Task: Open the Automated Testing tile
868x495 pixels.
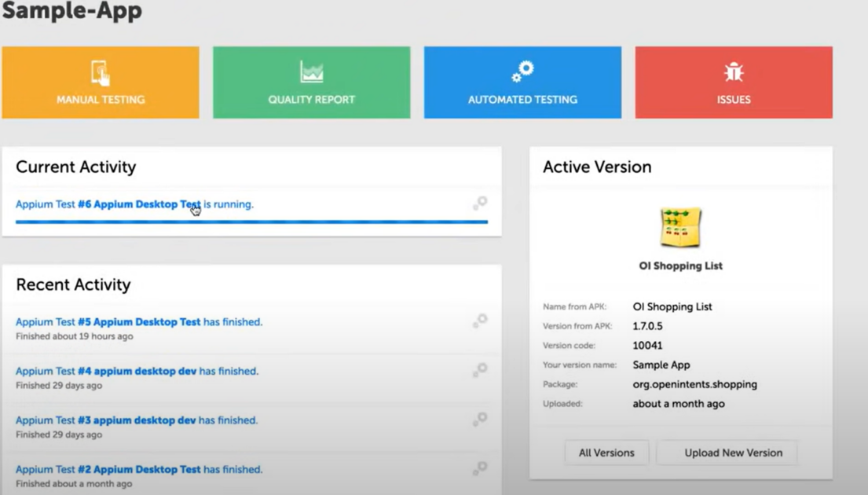Action: (x=522, y=82)
